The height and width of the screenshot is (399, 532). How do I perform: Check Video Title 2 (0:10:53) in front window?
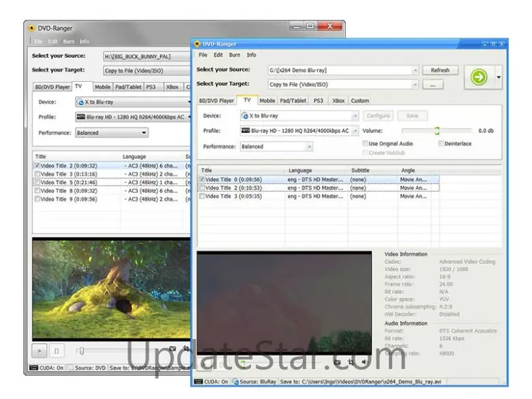[x=202, y=188]
